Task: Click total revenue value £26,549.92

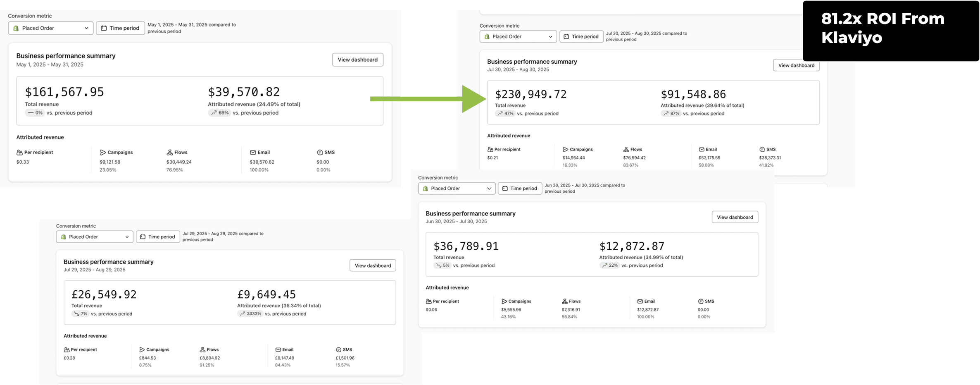Action: [x=104, y=294]
